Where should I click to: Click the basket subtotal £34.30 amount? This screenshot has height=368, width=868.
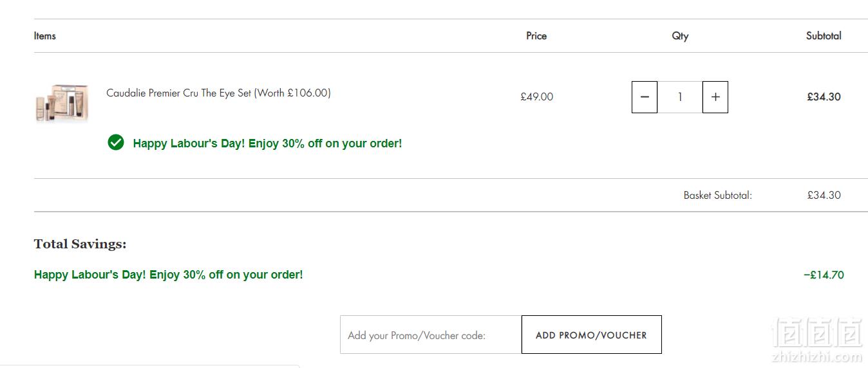tap(824, 195)
